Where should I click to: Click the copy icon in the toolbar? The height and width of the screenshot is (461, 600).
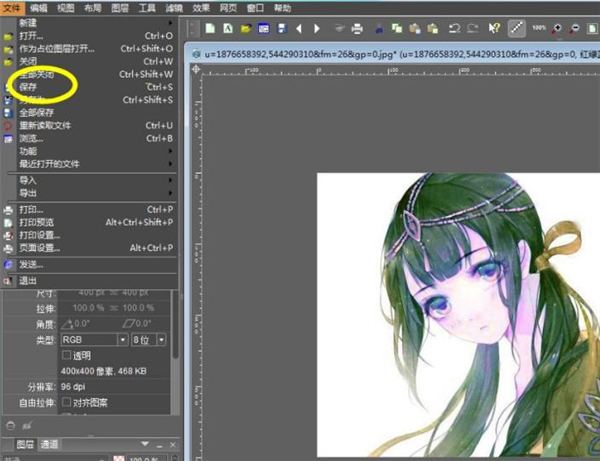tap(397, 28)
